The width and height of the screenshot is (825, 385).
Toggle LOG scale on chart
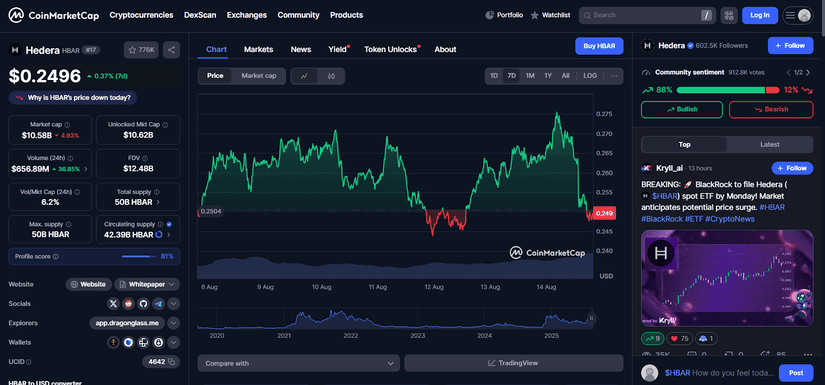(x=590, y=76)
